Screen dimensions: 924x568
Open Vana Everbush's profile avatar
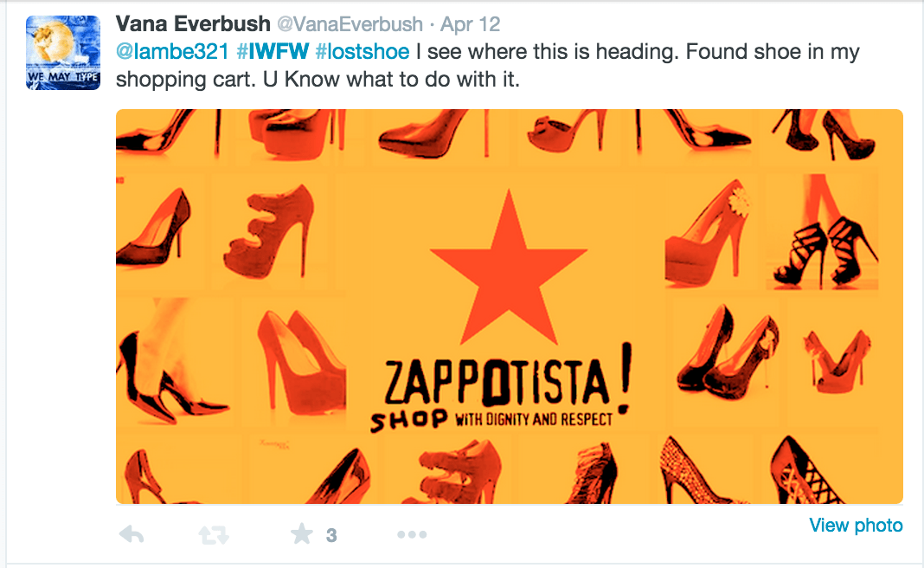(64, 54)
